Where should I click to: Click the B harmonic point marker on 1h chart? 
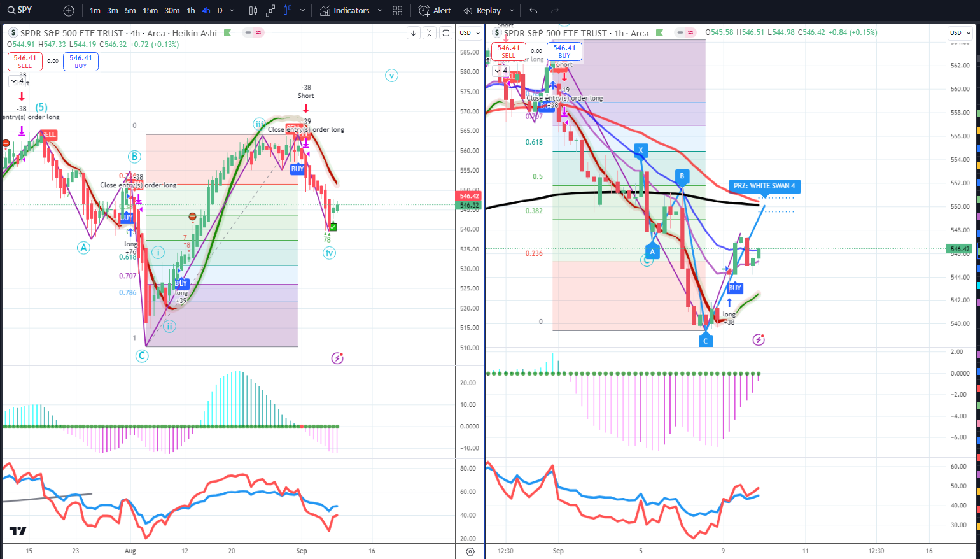coord(682,176)
